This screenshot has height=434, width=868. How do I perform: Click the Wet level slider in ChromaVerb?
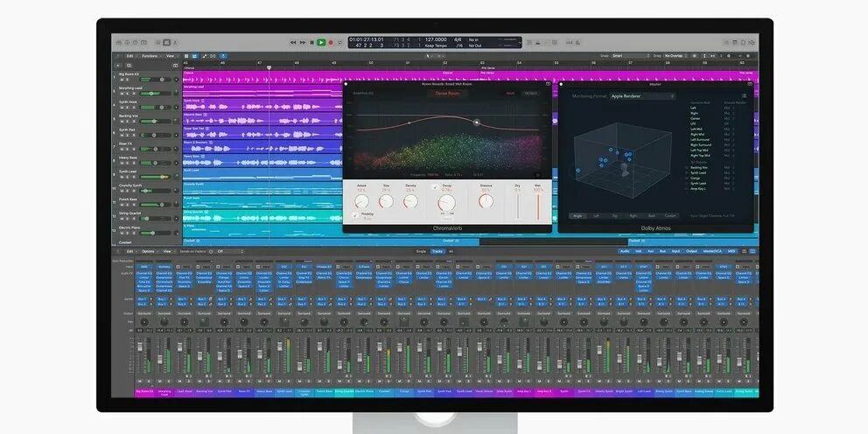point(538,206)
